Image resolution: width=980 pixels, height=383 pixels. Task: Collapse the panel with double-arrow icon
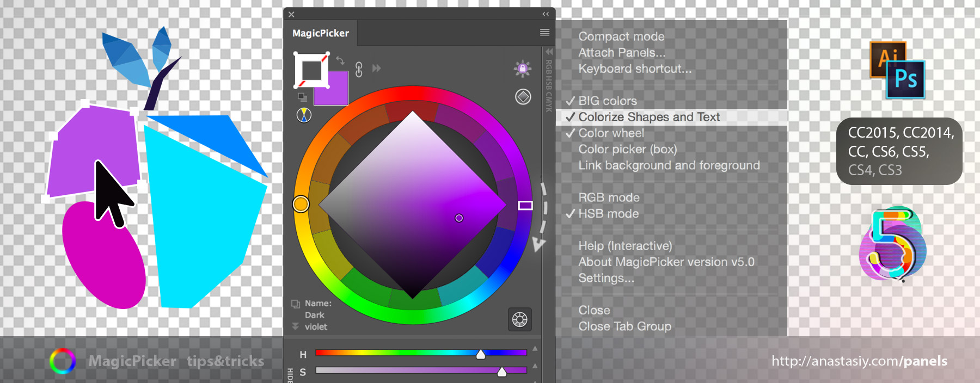click(x=546, y=14)
